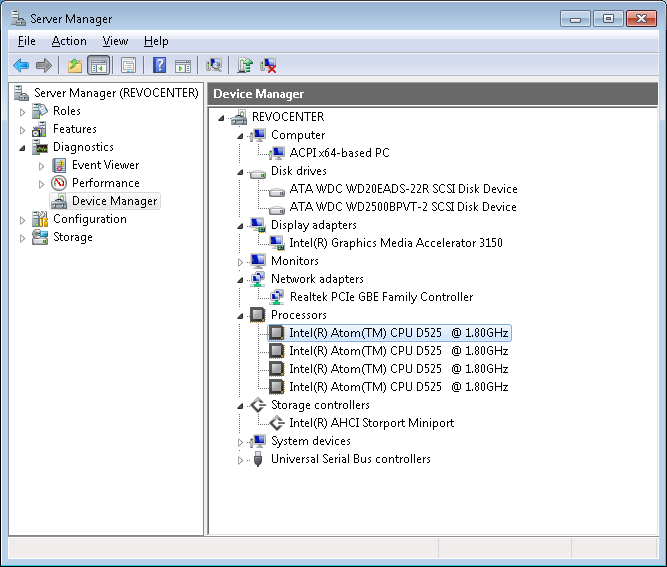Close the Server Manager window
667x567 pixels.
[641, 19]
